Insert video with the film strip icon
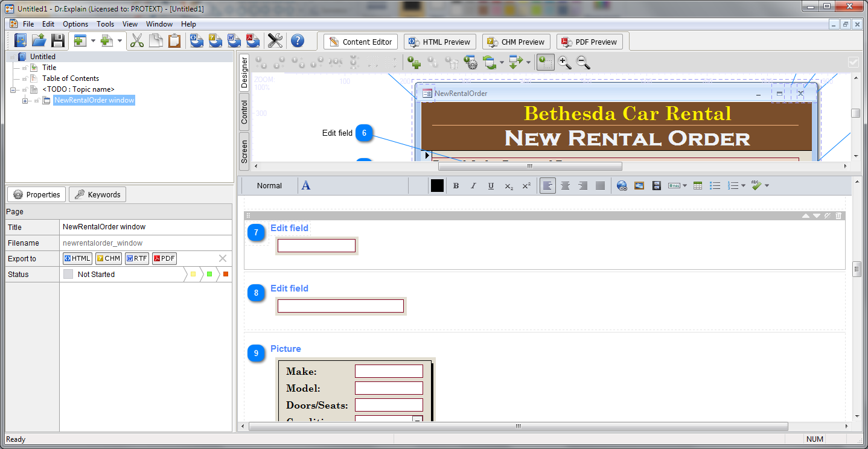This screenshot has height=449, width=868. pos(657,186)
